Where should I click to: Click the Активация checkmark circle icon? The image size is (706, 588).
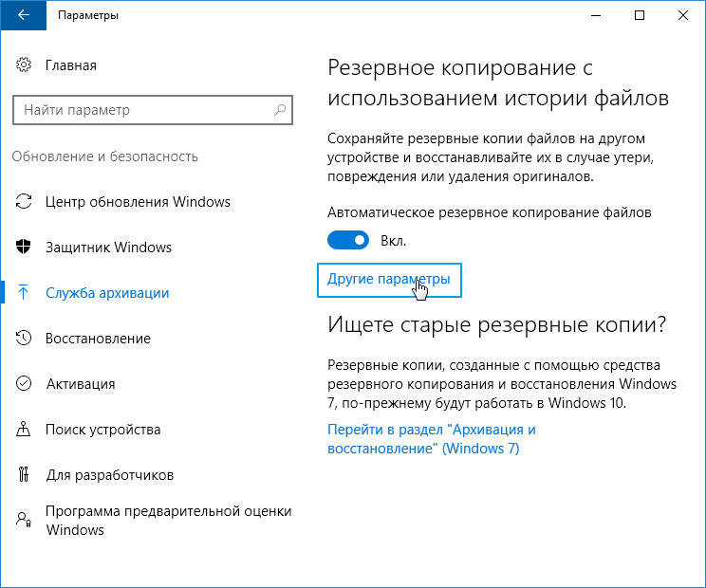24,384
